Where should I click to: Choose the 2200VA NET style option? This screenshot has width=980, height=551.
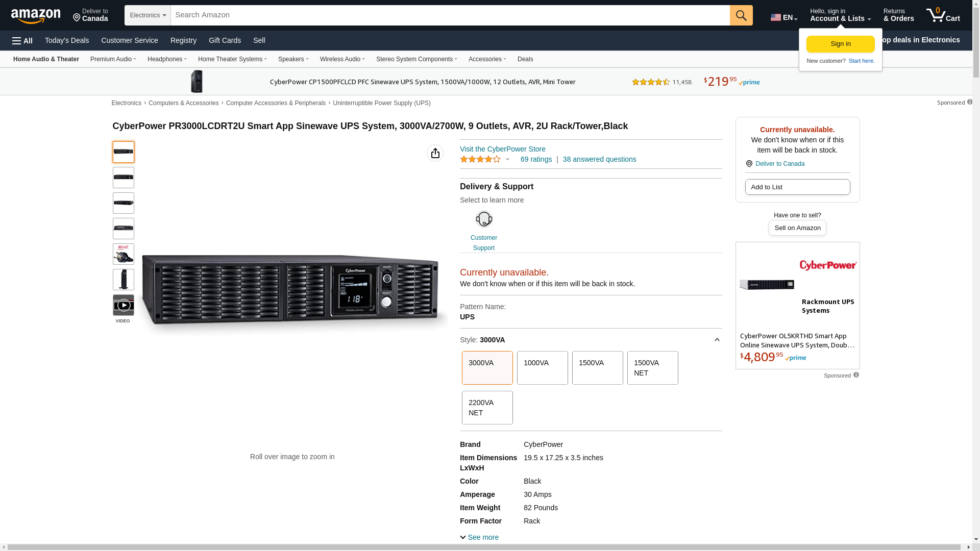487,407
